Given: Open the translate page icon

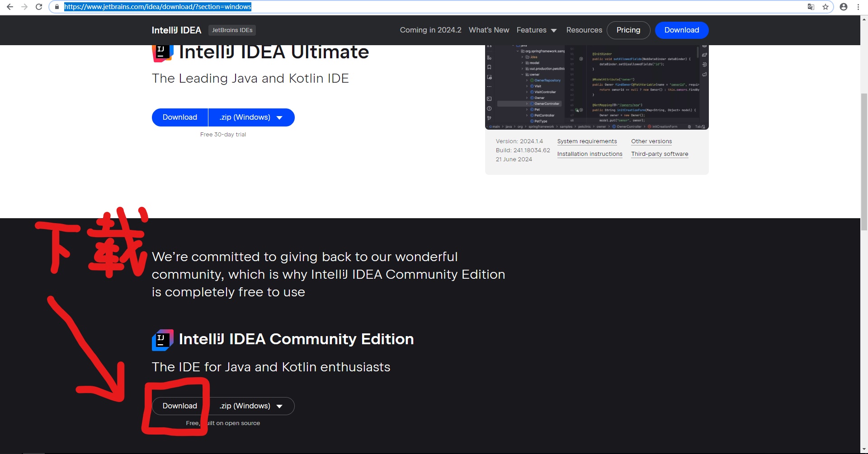Looking at the screenshot, I should (811, 7).
